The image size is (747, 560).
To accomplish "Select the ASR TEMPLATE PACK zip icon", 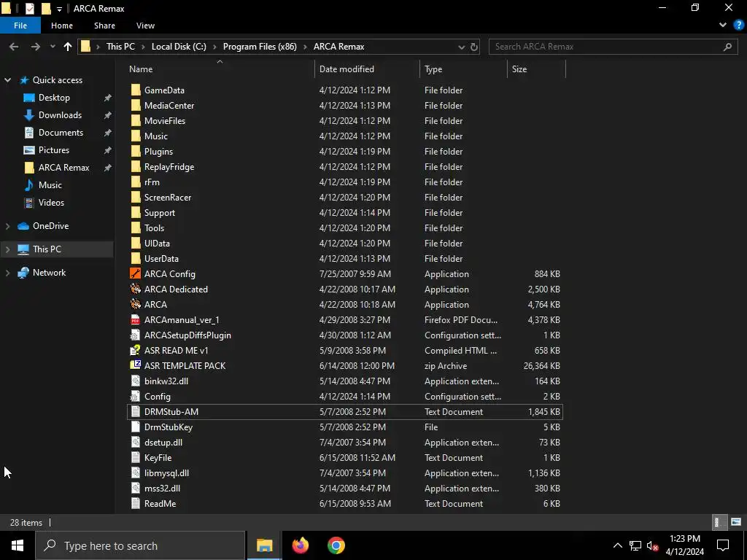I will pos(136,366).
